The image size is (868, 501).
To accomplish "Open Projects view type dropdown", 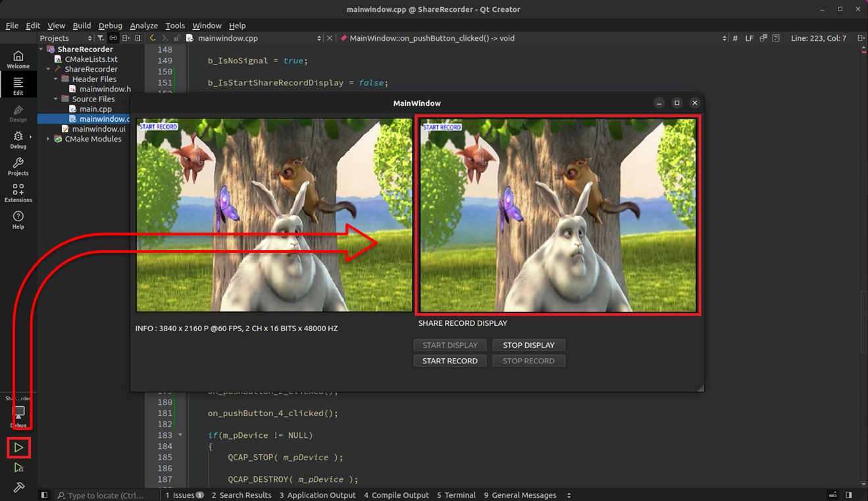I will point(66,38).
